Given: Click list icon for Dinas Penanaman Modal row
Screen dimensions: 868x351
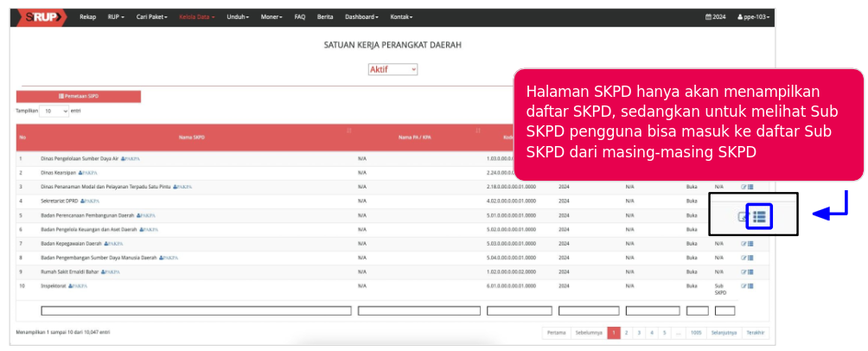Looking at the screenshot, I should point(750,187).
